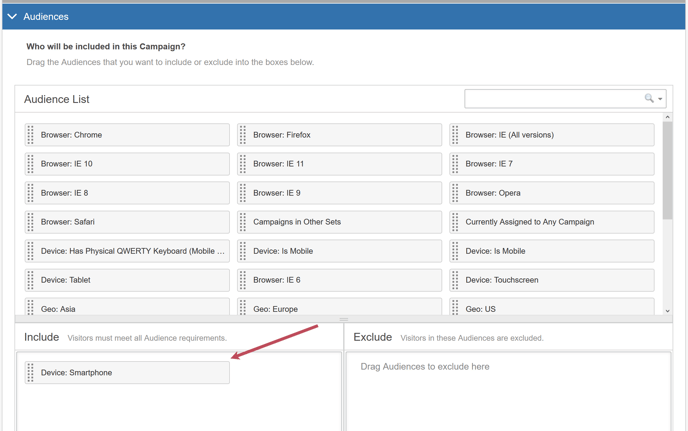Click the scroll up arrow of Audience List
The height and width of the screenshot is (431, 688).
tap(667, 117)
